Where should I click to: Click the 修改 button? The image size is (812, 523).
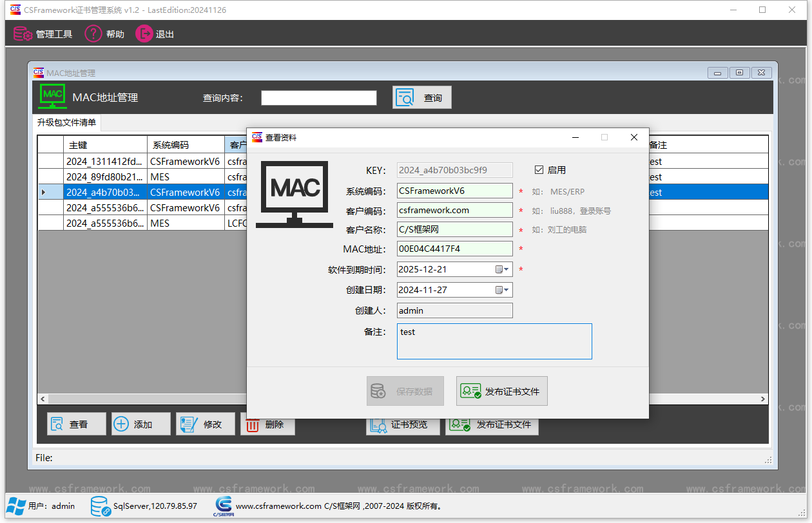206,424
